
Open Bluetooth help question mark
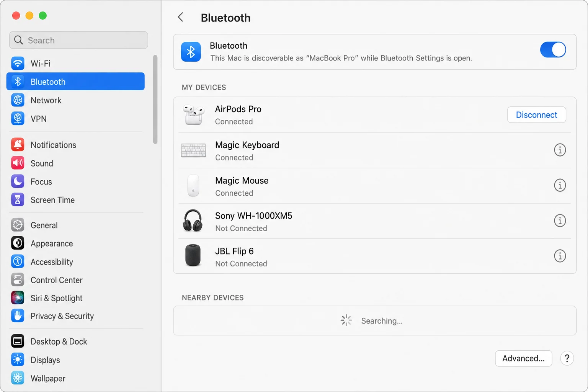tap(567, 358)
